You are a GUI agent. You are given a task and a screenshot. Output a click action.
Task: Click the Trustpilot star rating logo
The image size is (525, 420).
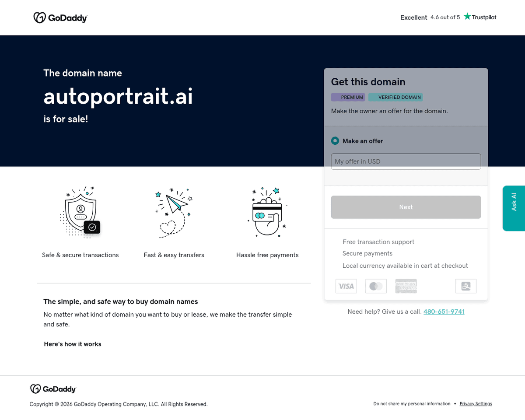click(x=480, y=17)
